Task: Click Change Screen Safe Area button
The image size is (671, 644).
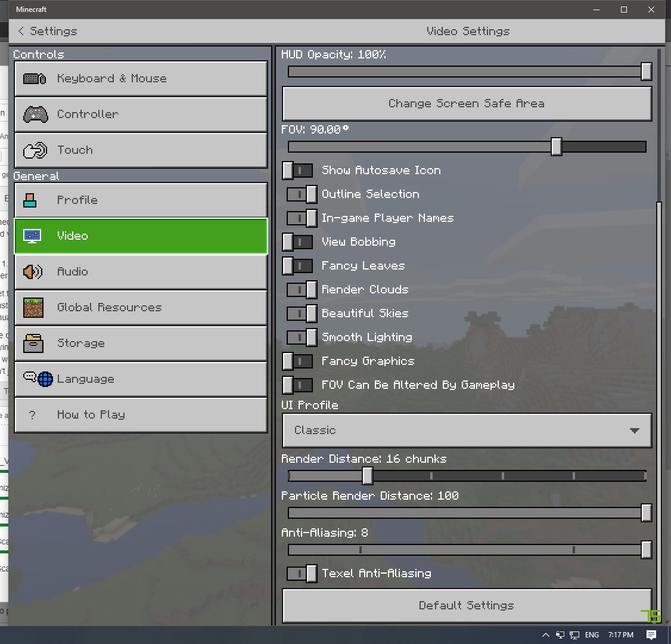Action: (x=467, y=104)
